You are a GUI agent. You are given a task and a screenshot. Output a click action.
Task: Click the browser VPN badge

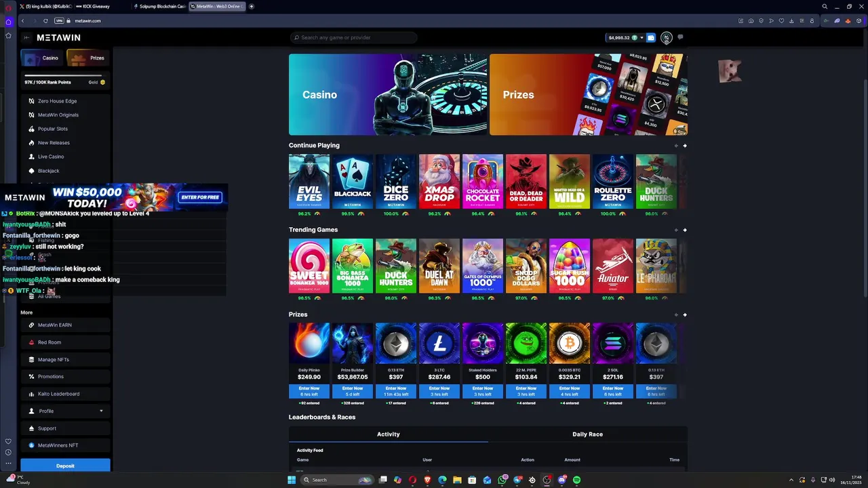[x=59, y=21]
